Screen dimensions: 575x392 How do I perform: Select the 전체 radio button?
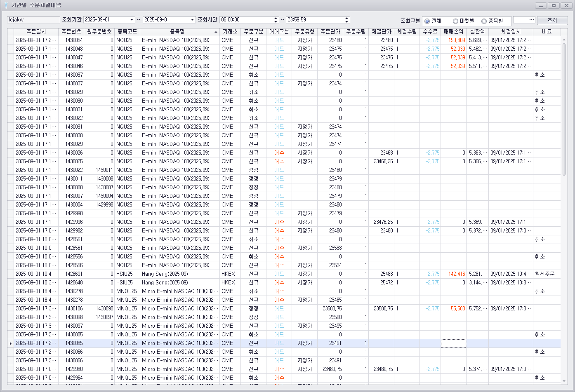click(x=427, y=21)
